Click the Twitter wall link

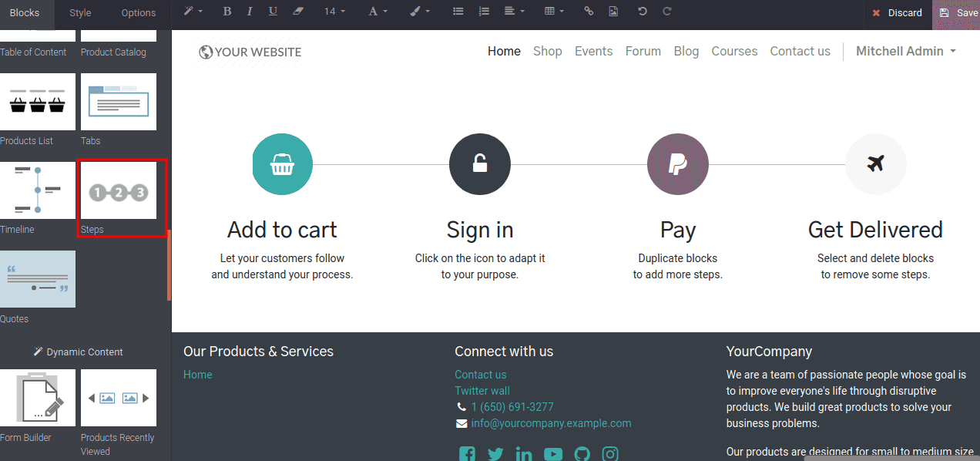482,391
